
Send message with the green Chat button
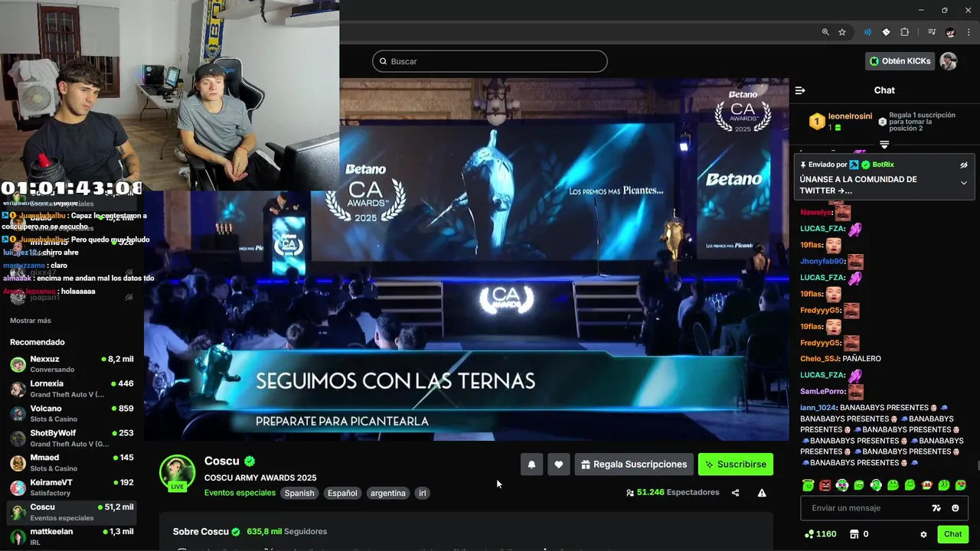tap(952, 534)
